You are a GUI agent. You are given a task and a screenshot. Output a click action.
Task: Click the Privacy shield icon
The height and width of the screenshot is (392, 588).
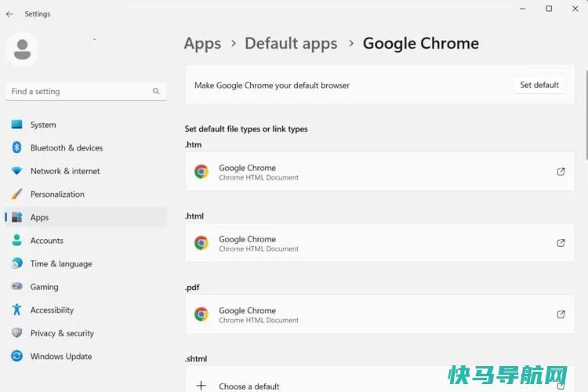coord(17,332)
